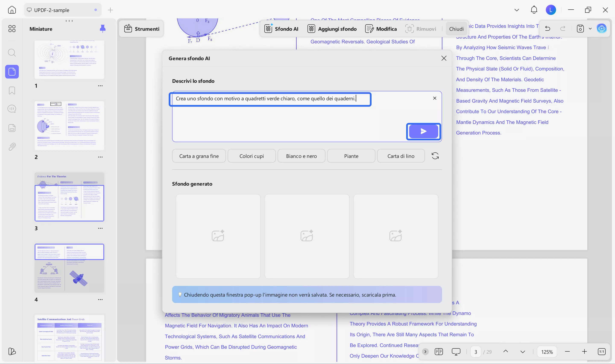Image resolution: width=615 pixels, height=364 pixels.
Task: Choose the Carta di lino suggestion
Action: pyautogui.click(x=401, y=156)
